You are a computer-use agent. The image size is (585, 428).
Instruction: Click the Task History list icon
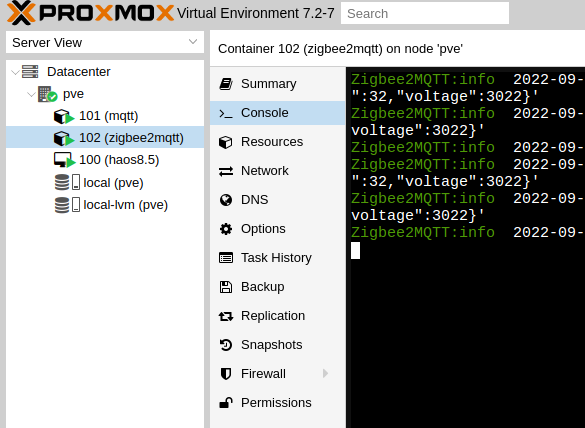tap(226, 258)
